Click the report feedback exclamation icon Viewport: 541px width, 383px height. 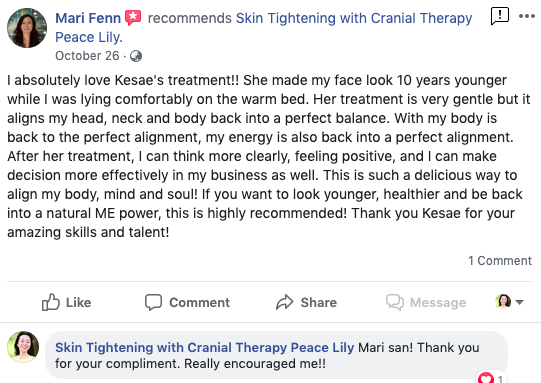(x=500, y=16)
